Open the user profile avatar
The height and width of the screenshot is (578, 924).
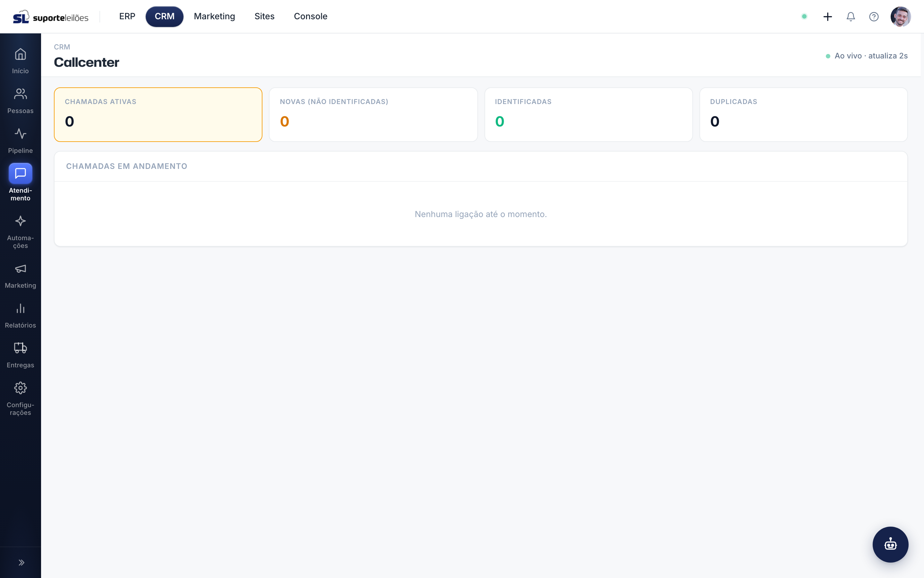click(900, 16)
